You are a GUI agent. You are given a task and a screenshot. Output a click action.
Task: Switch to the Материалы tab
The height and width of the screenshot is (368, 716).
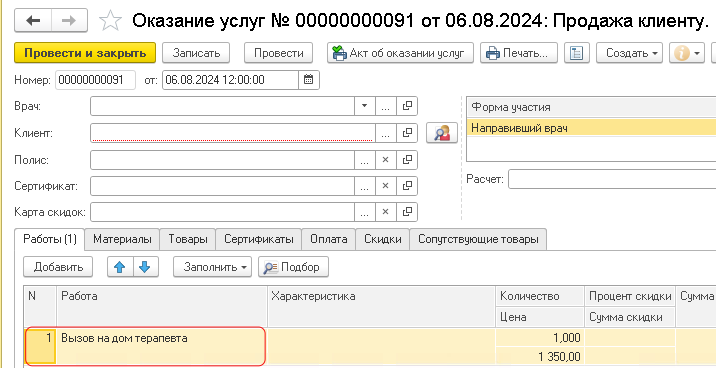(122, 239)
